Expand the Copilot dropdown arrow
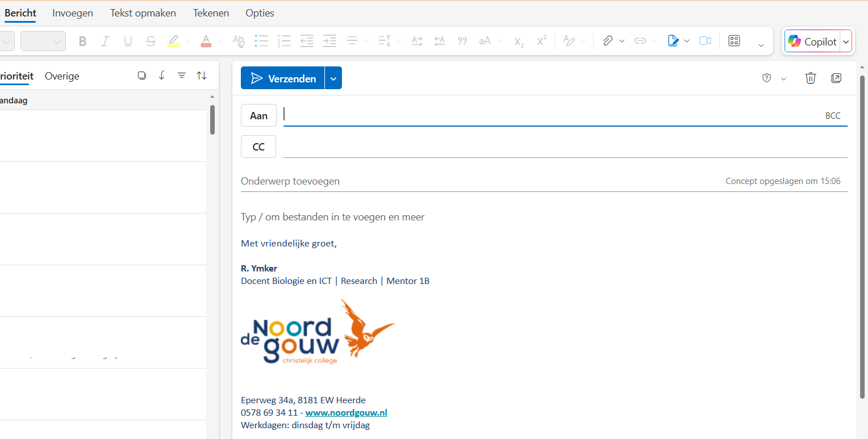The image size is (868, 439). point(846,41)
